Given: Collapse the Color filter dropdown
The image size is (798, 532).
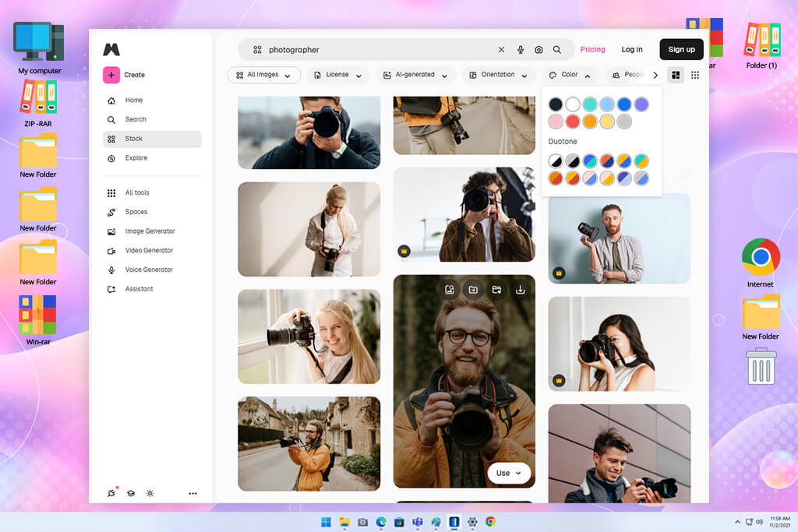Looking at the screenshot, I should click(x=569, y=75).
